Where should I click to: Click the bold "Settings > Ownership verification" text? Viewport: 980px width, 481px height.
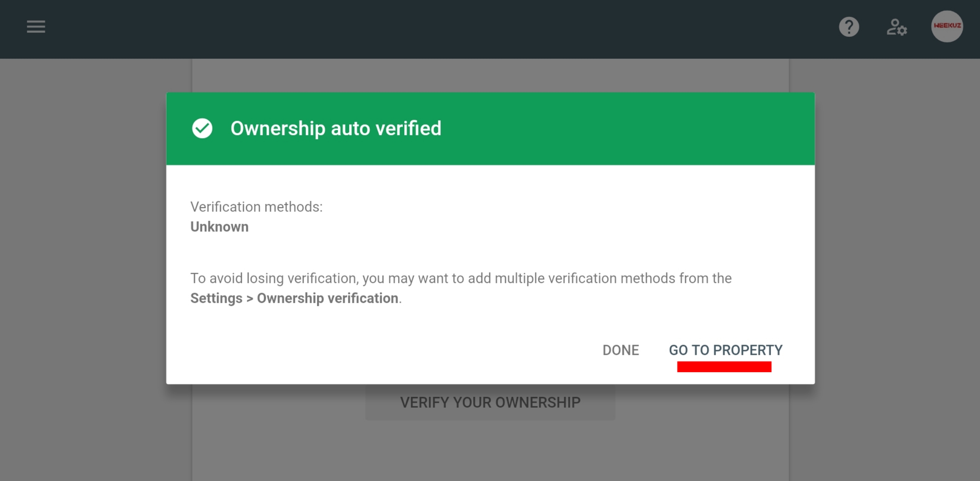click(295, 298)
